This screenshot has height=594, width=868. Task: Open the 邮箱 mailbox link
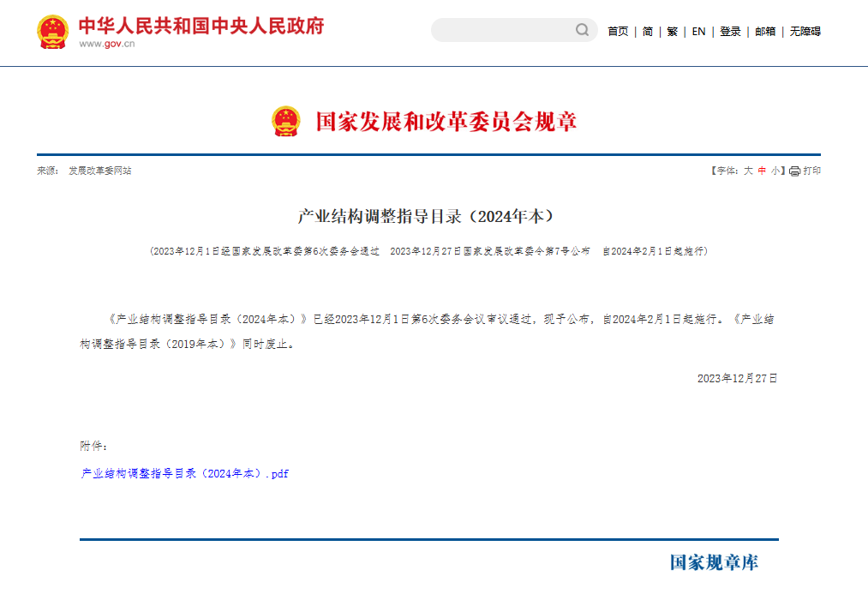coord(765,31)
